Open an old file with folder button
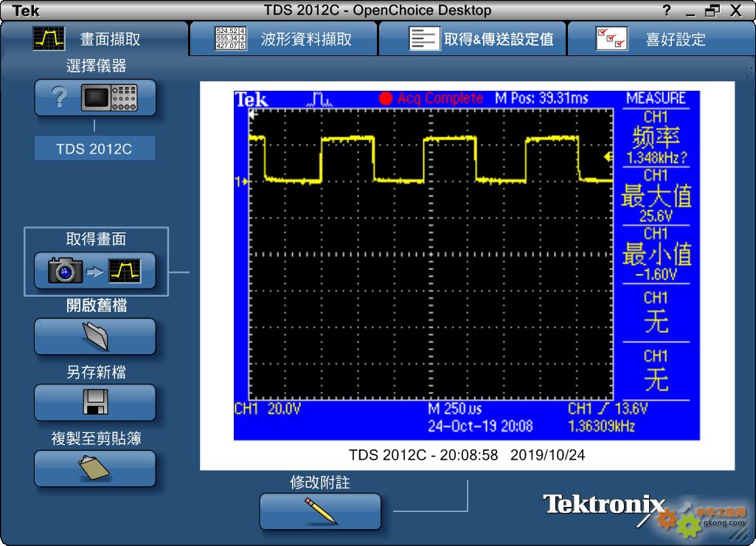756x546 pixels. 95,336
